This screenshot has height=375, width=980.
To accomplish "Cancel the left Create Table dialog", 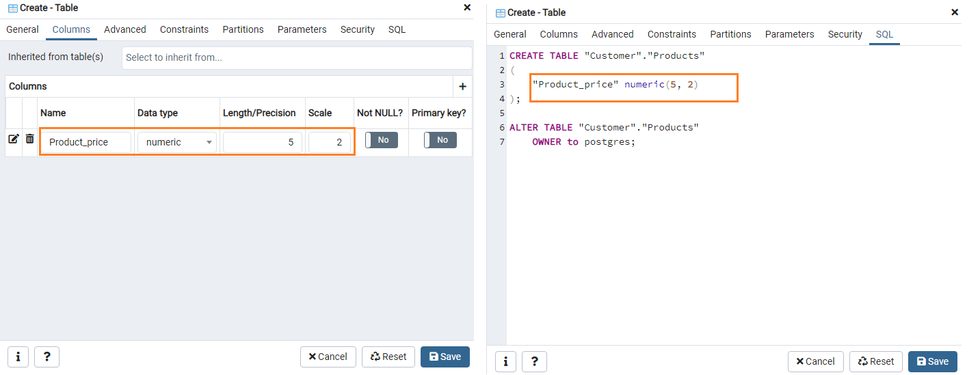I will point(328,357).
